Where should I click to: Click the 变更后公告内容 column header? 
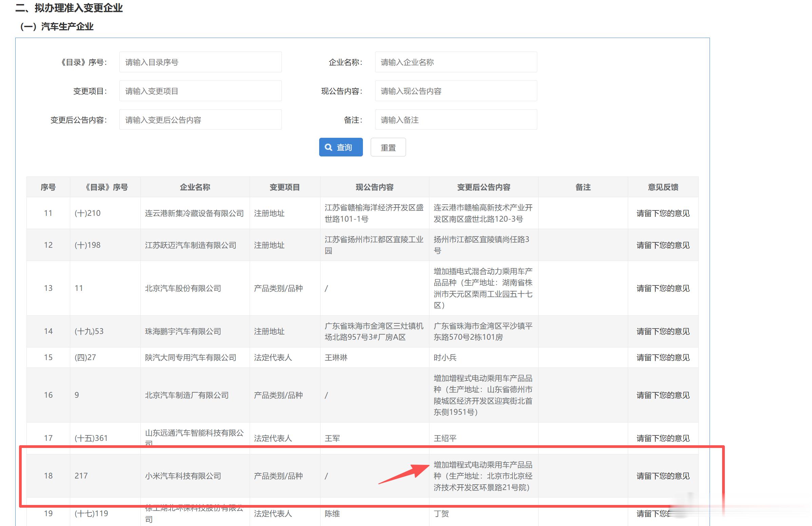[x=484, y=187]
